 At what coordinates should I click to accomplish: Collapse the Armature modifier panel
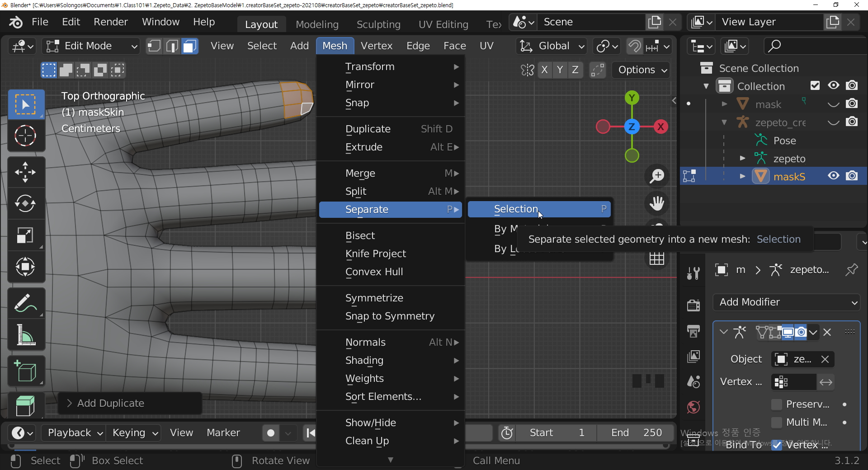[724, 332]
